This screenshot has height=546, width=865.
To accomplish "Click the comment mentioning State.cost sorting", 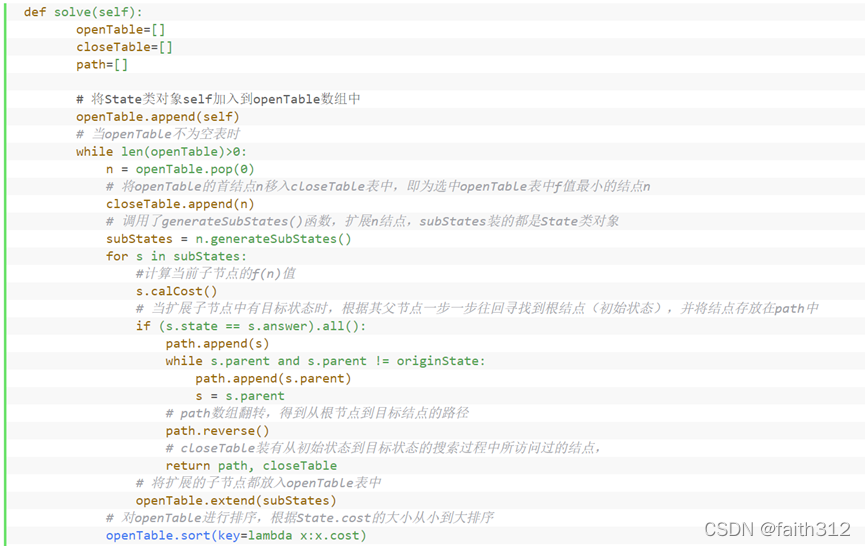I will coord(300,517).
